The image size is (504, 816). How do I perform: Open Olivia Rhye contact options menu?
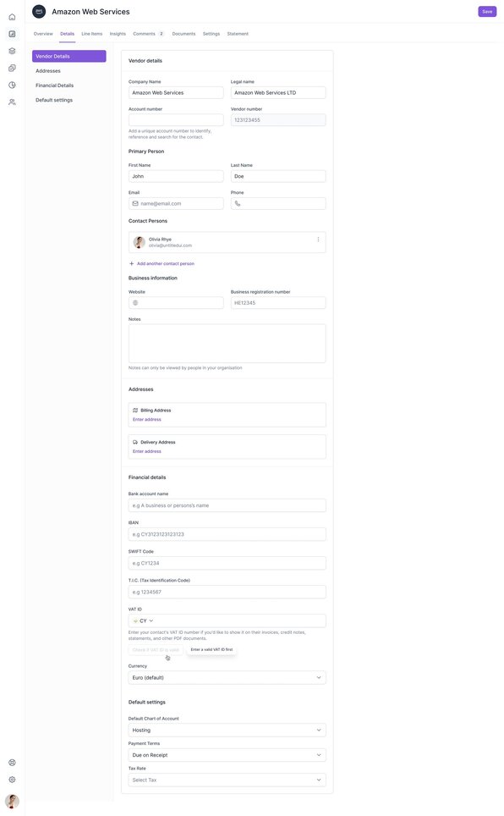click(x=318, y=240)
